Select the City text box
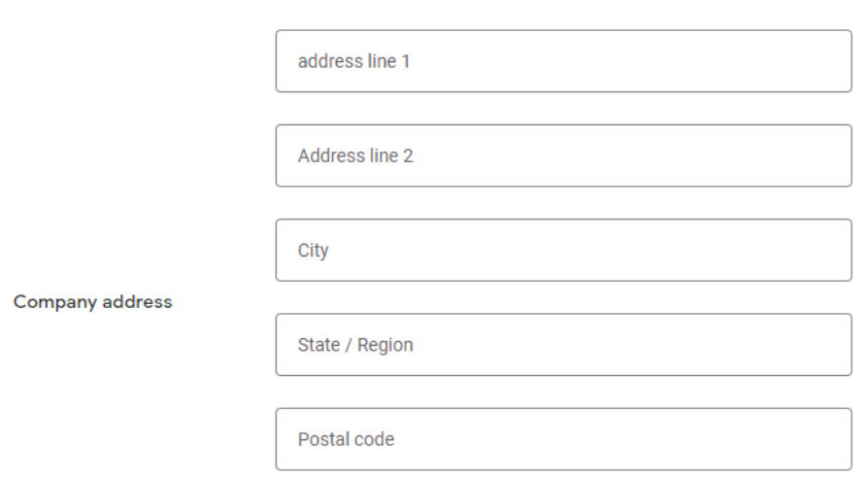868x479 pixels. point(563,250)
